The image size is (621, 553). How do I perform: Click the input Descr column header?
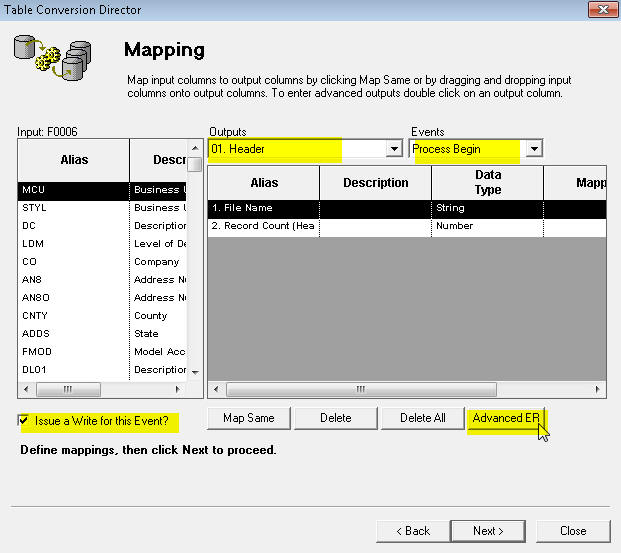click(x=158, y=160)
